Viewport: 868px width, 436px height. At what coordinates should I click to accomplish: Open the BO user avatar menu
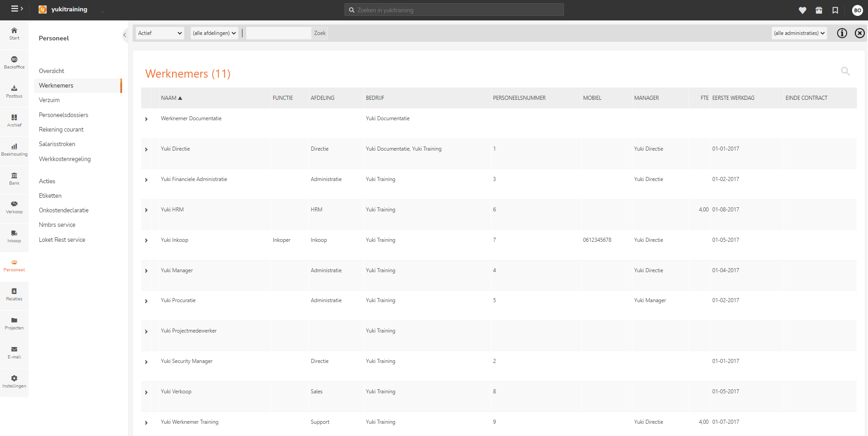pos(857,10)
